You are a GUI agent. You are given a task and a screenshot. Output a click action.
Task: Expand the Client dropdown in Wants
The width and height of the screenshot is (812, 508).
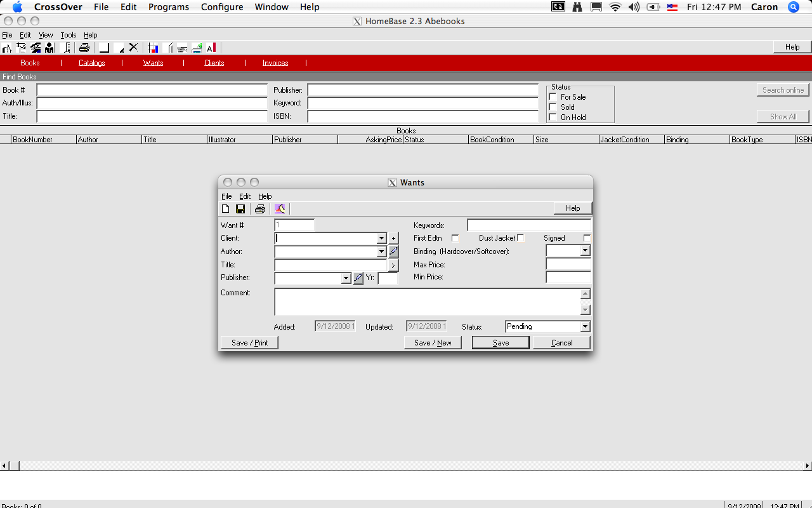coord(381,238)
